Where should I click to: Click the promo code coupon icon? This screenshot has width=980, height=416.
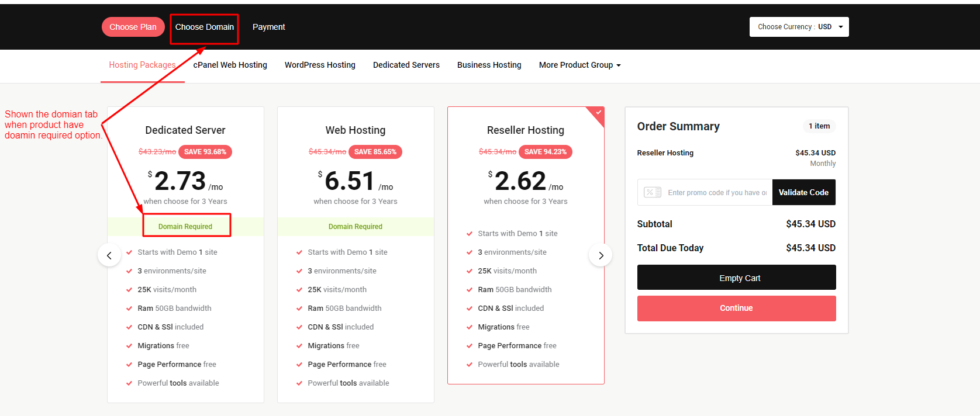(x=653, y=192)
